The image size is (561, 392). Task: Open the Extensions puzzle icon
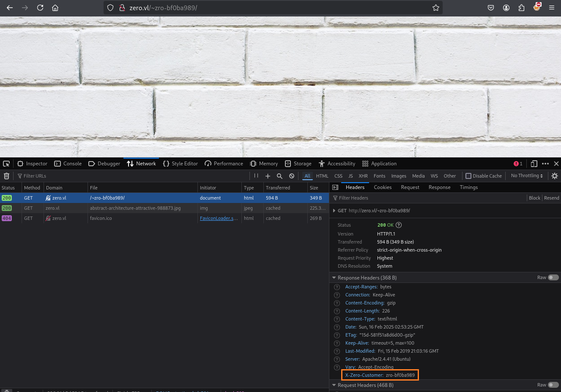(521, 8)
